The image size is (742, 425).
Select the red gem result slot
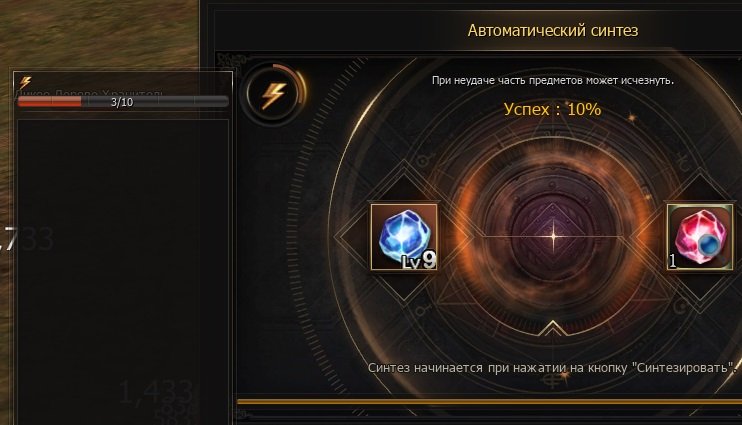point(700,237)
